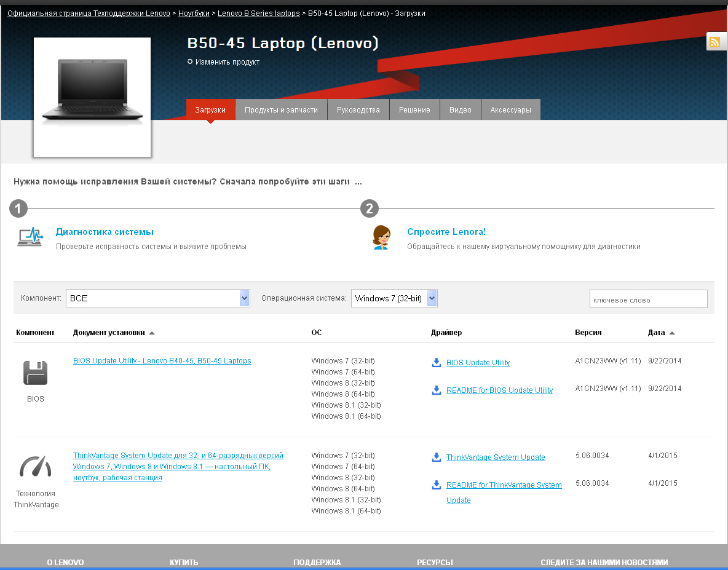This screenshot has width=728, height=570.
Task: Click 'СЛЕДИТЕ ЗА НАШИМИ НОВОСТЯМИ' footer heading
Action: tap(604, 562)
